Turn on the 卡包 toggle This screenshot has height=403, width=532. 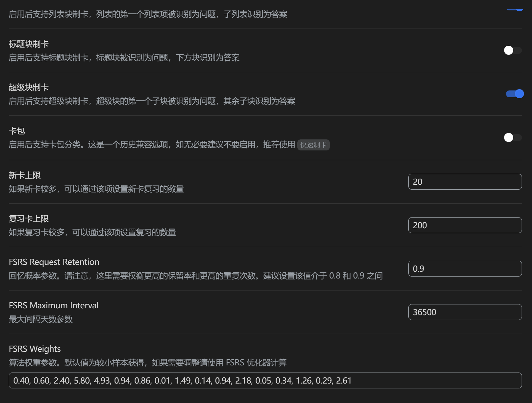pos(513,137)
